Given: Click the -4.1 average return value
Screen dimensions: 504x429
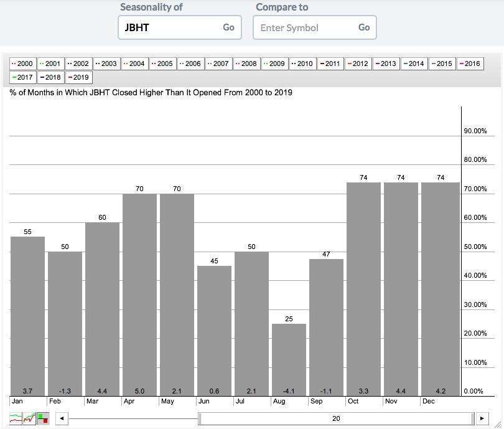Looking at the screenshot, I should tap(289, 391).
